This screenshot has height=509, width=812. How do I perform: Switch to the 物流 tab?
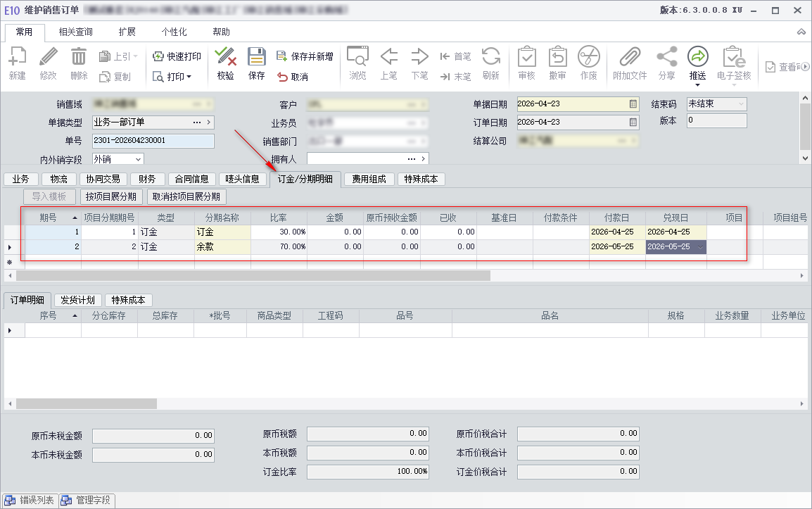tap(58, 180)
